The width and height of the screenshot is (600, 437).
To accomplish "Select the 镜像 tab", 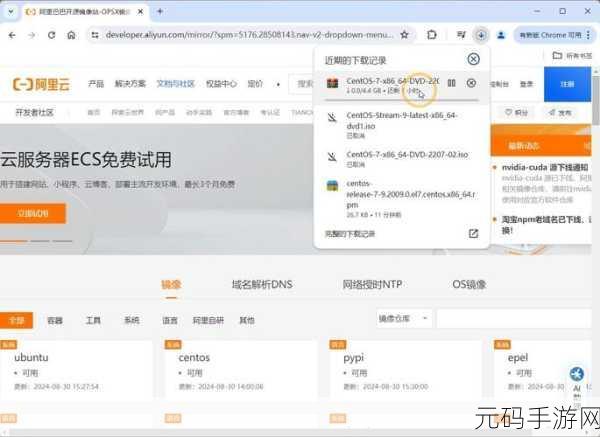I will pyautogui.click(x=171, y=284).
